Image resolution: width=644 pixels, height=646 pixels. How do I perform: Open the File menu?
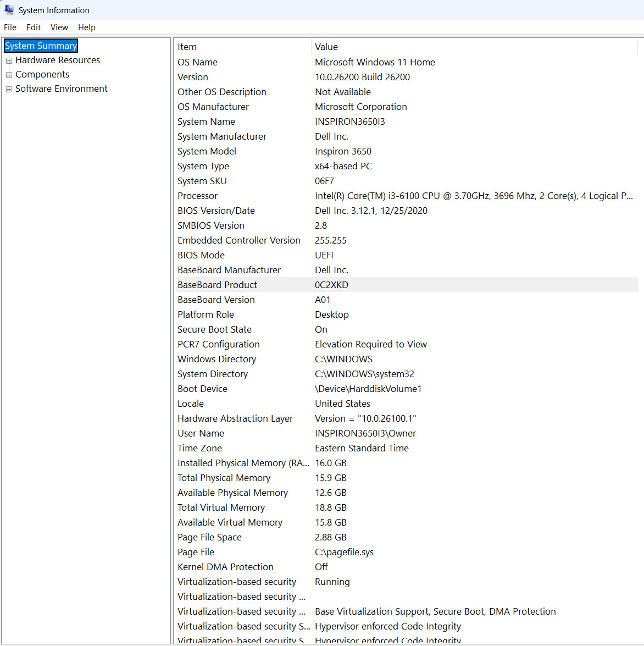(x=10, y=27)
